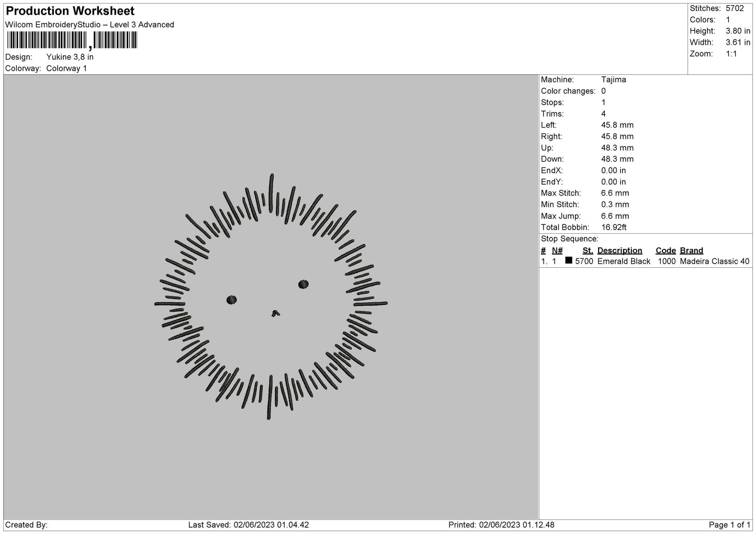Select the Madeira Classic 40 brand entry
756x534 pixels.
click(x=714, y=262)
